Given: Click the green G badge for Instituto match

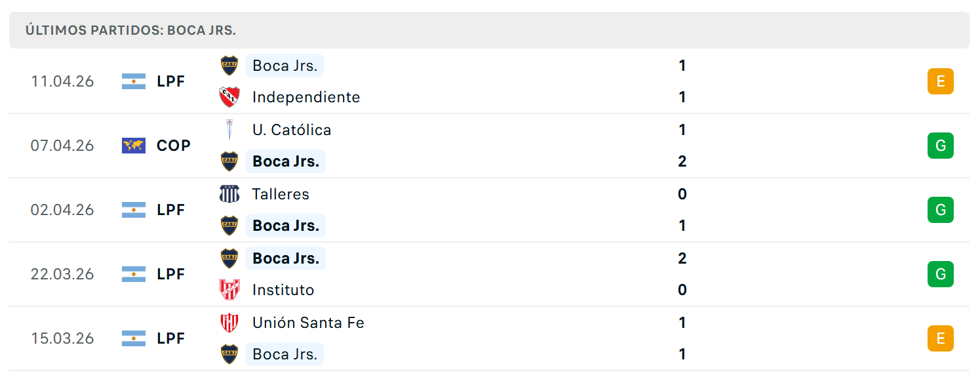Looking at the screenshot, I should pos(940,274).
